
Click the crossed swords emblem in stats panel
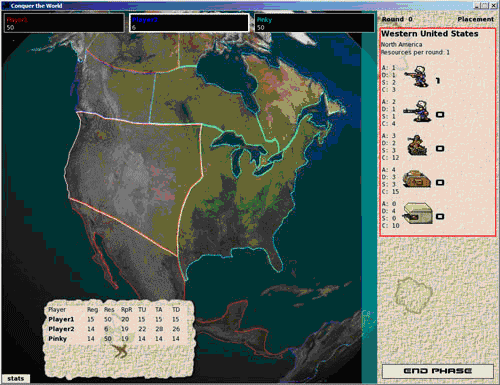(x=120, y=351)
